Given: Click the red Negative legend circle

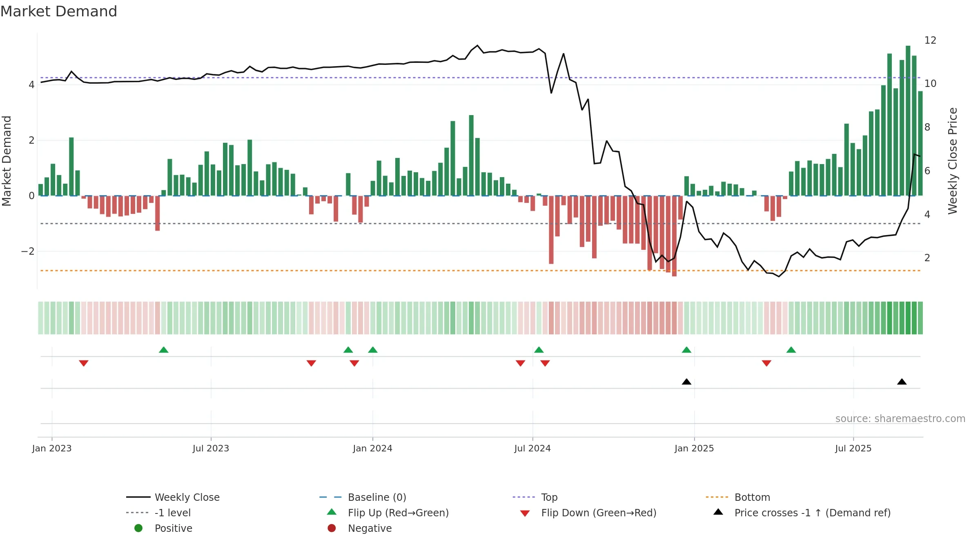Looking at the screenshot, I should 332,528.
